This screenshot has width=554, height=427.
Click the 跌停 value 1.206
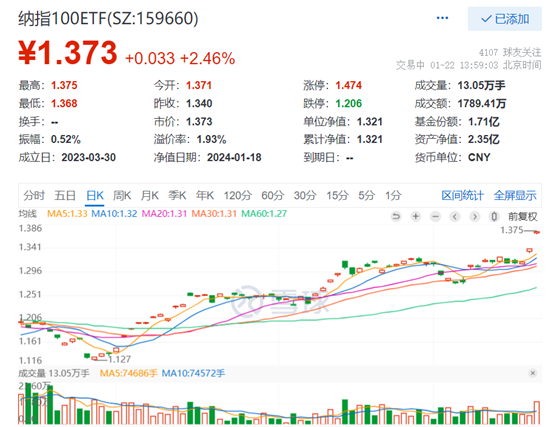[x=349, y=103]
